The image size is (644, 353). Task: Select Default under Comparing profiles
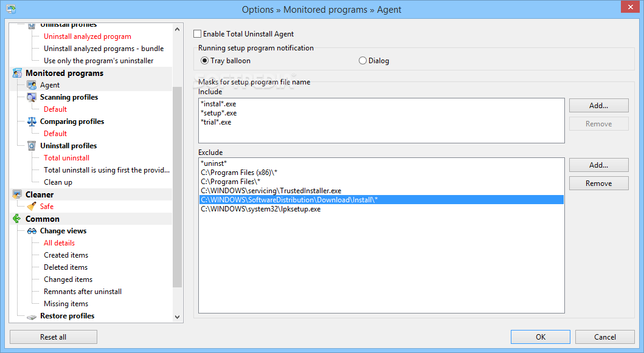[x=55, y=134]
